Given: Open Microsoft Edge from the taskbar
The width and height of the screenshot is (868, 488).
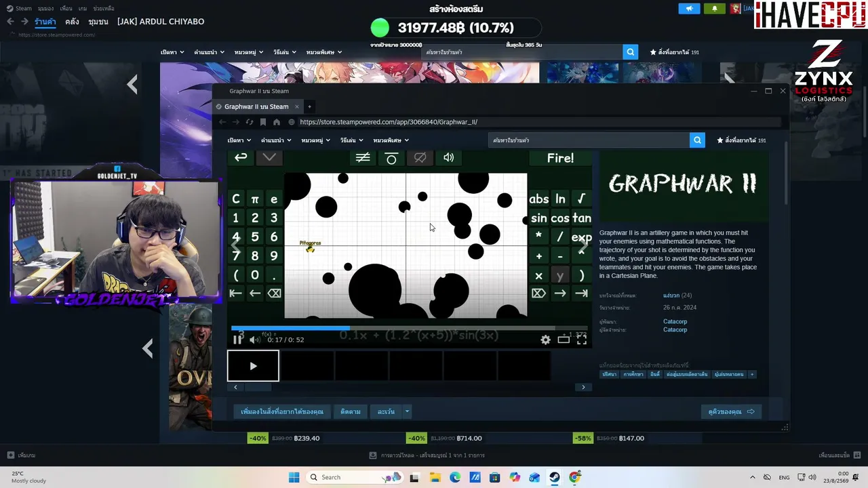Looking at the screenshot, I should click(x=455, y=477).
